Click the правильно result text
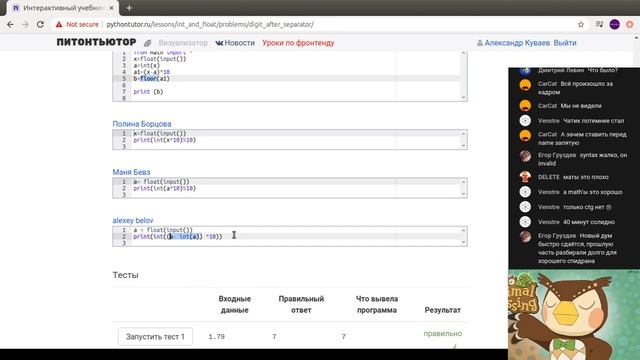This screenshot has width=640, height=360. click(442, 333)
